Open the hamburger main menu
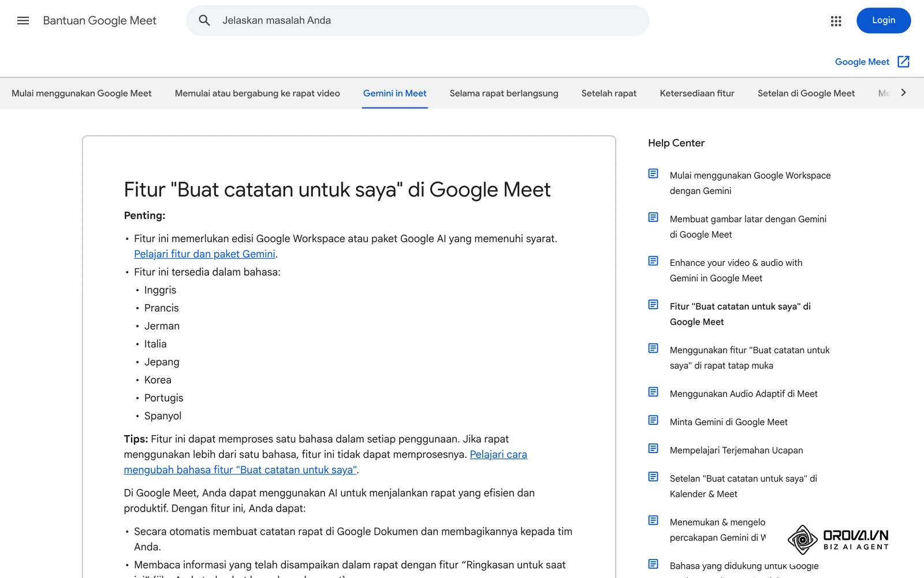 pyautogui.click(x=23, y=21)
